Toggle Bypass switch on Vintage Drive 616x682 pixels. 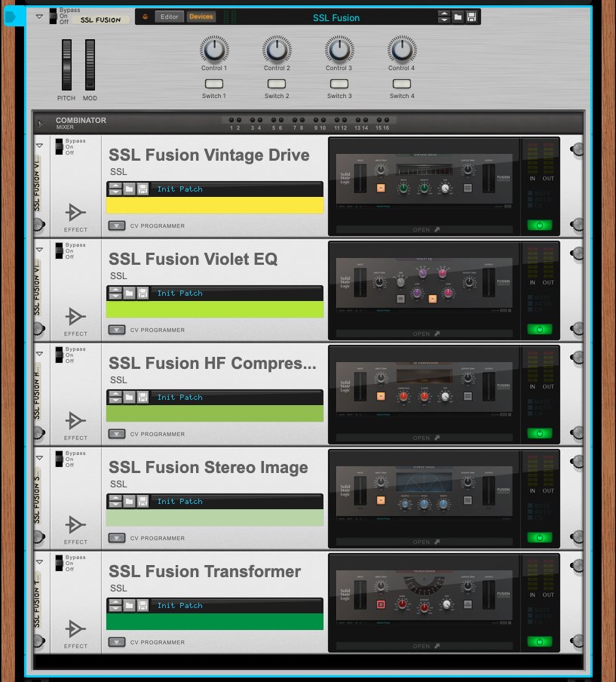coord(59,146)
